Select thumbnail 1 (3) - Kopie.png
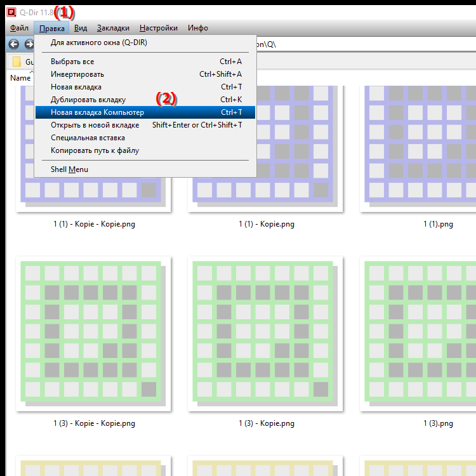 click(x=265, y=334)
